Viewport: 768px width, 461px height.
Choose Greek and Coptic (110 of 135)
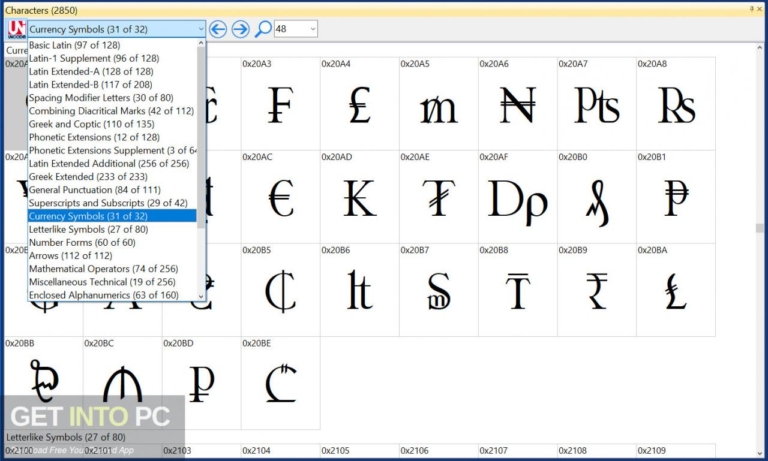pos(112,124)
